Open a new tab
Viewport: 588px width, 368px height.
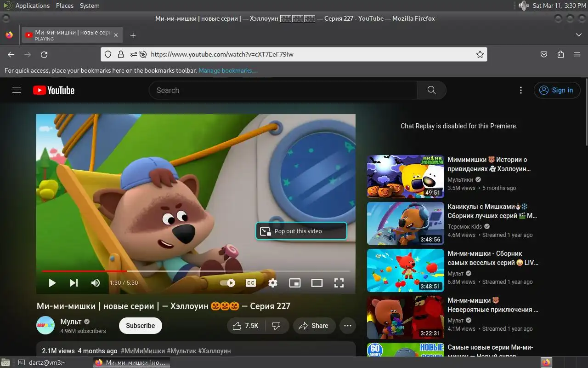coord(133,35)
